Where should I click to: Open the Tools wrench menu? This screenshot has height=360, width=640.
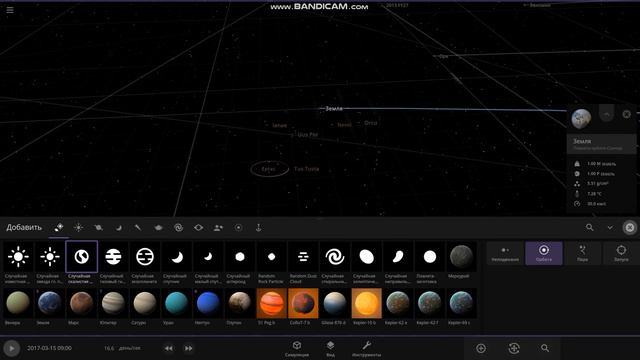tap(366, 349)
